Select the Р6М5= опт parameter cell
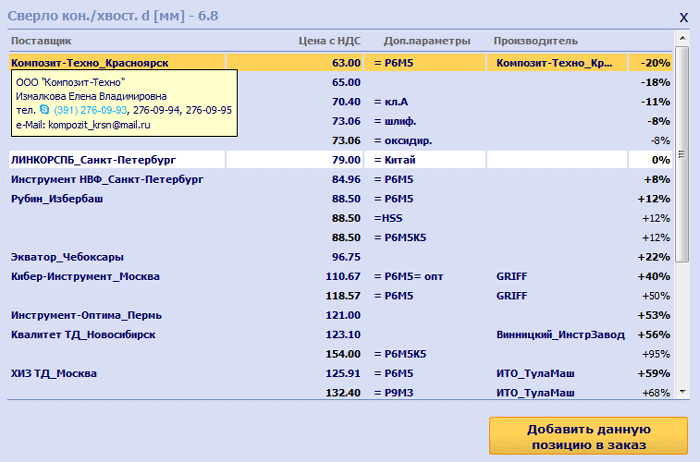This screenshot has width=700, height=462. pyautogui.click(x=408, y=276)
